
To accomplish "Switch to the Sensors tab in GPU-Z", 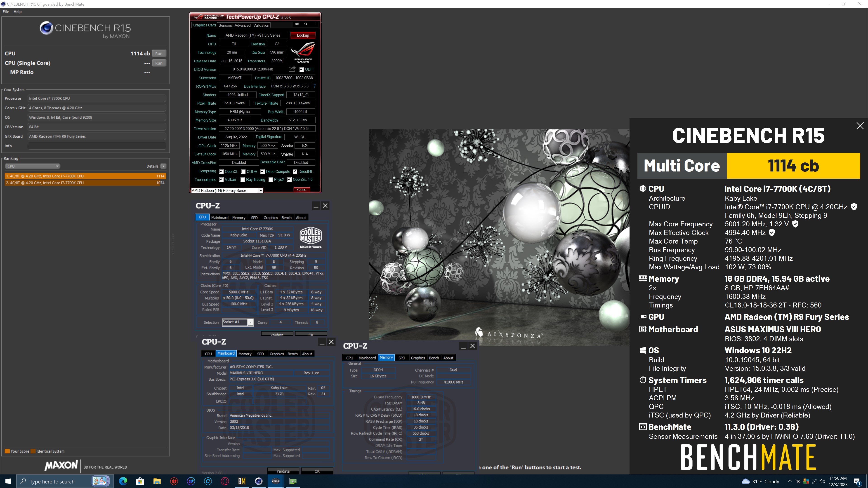I will 225,25.
